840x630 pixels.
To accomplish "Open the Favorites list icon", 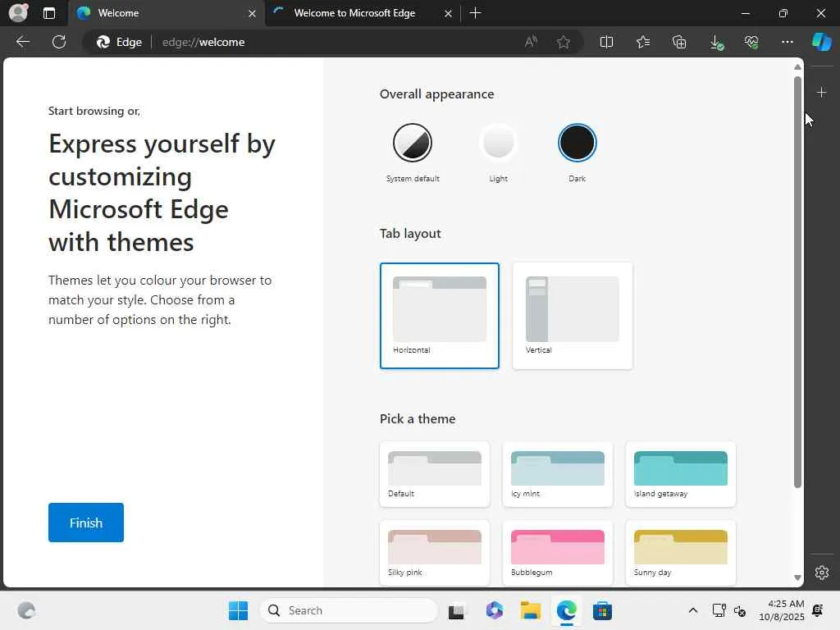I will coord(643,42).
